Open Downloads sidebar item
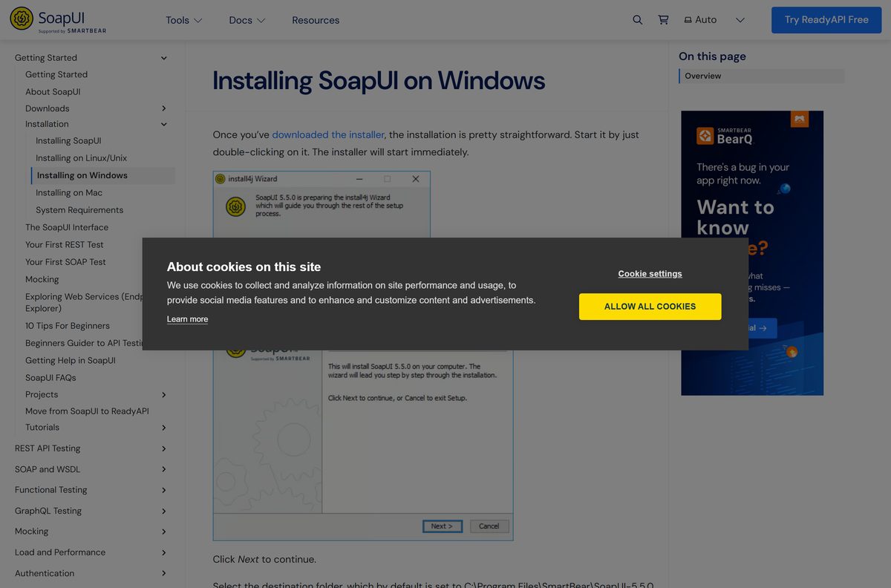The height and width of the screenshot is (588, 891). [x=48, y=108]
